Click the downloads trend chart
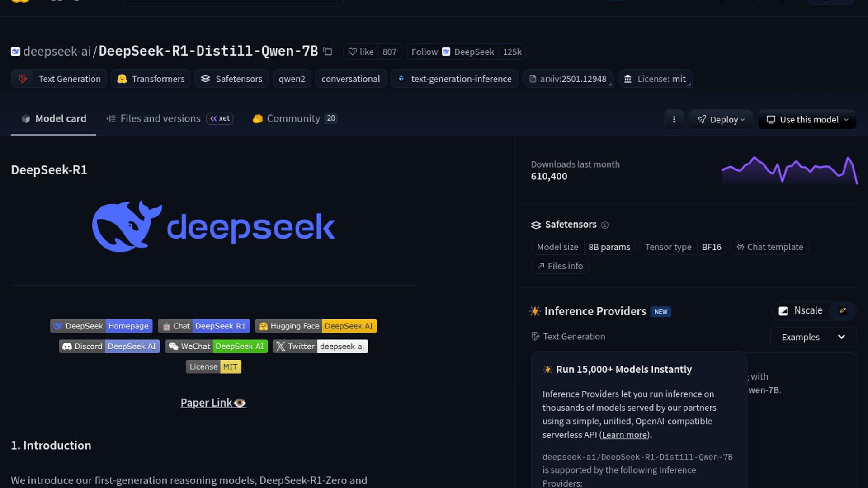868x488 pixels. point(789,170)
